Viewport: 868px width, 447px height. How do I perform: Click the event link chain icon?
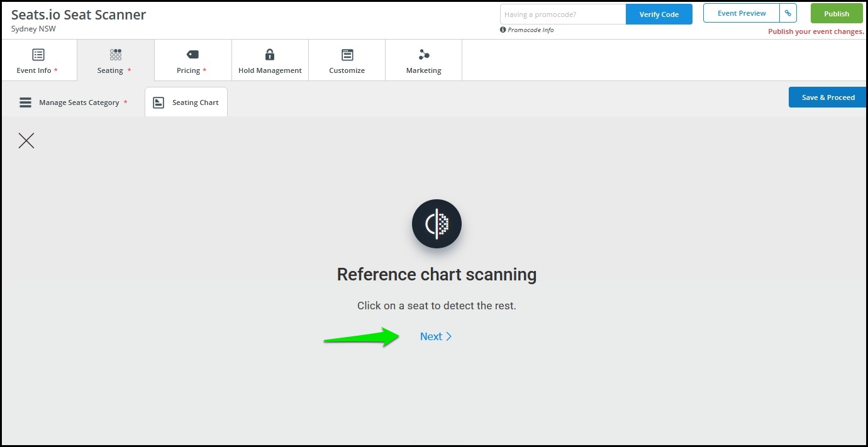pyautogui.click(x=788, y=13)
